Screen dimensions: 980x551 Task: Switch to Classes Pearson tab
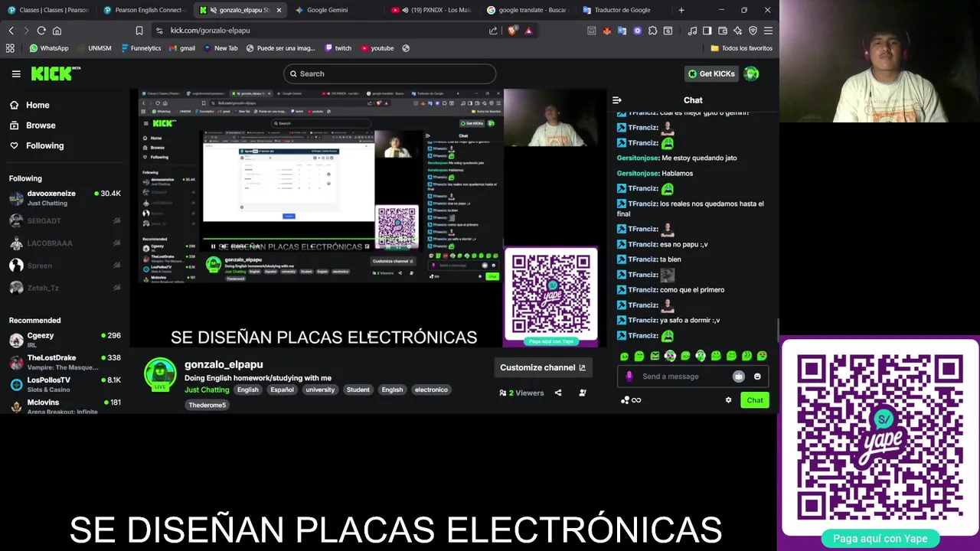(47, 10)
